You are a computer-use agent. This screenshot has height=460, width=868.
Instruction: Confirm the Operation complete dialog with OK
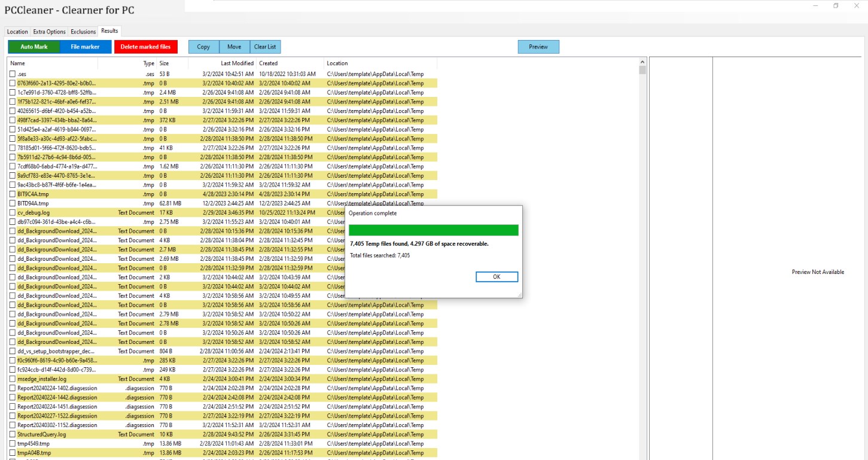[x=497, y=277]
